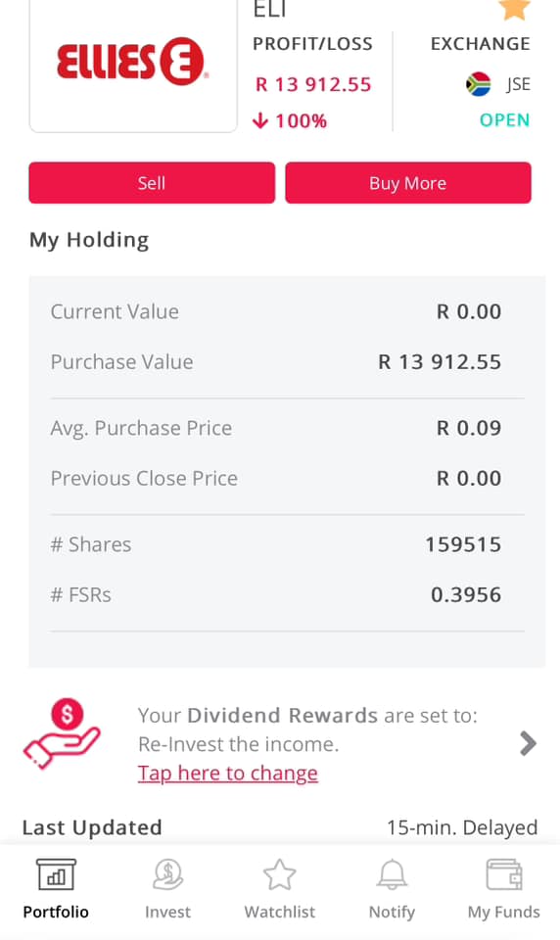Tap the # Shares row value 159515
The width and height of the screenshot is (560, 940).
pyautogui.click(x=463, y=544)
